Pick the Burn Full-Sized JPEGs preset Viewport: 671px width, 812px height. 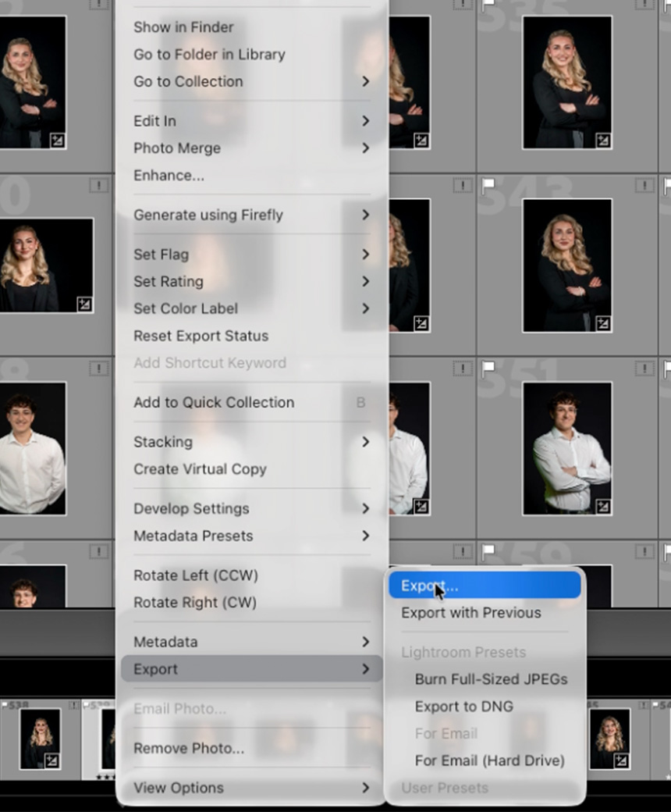tap(485, 679)
